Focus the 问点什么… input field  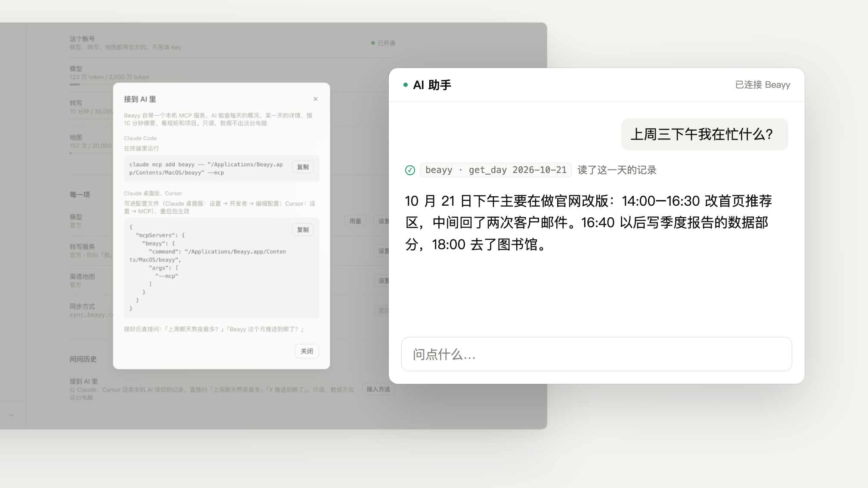click(x=596, y=354)
